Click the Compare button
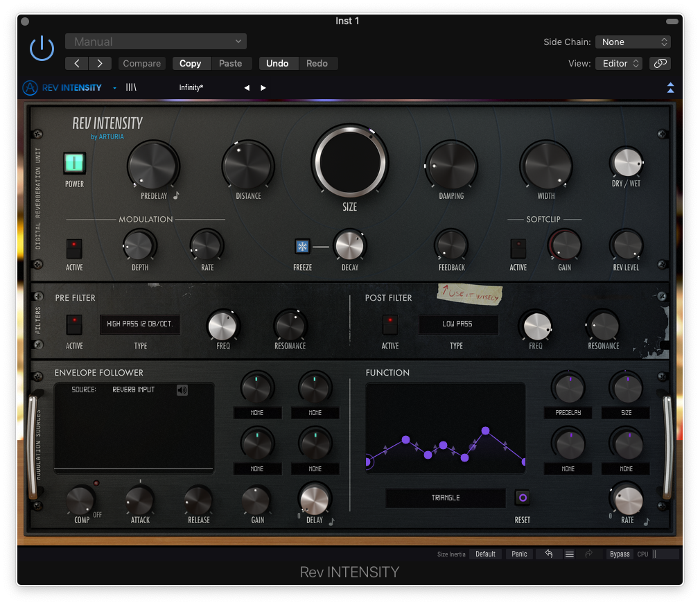700x605 pixels. (x=141, y=63)
